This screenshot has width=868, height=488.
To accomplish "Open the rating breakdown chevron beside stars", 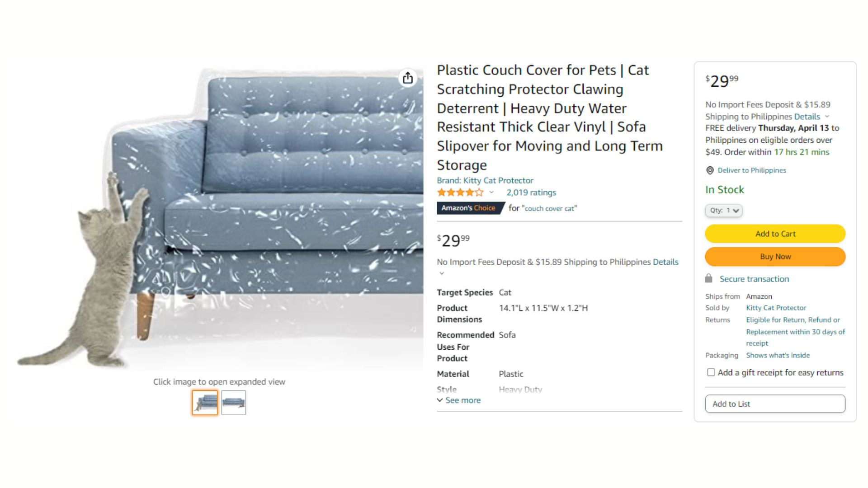I will 491,192.
